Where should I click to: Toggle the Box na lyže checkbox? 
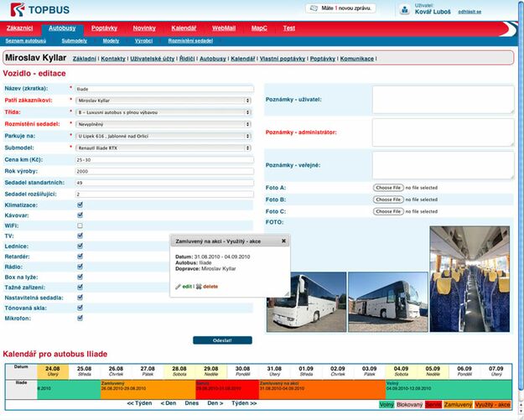click(x=80, y=277)
